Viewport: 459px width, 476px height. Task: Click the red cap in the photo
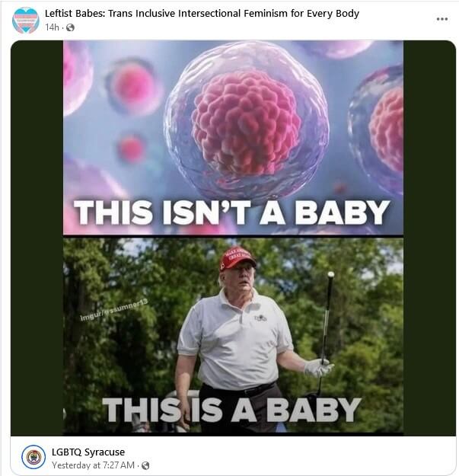[237, 258]
